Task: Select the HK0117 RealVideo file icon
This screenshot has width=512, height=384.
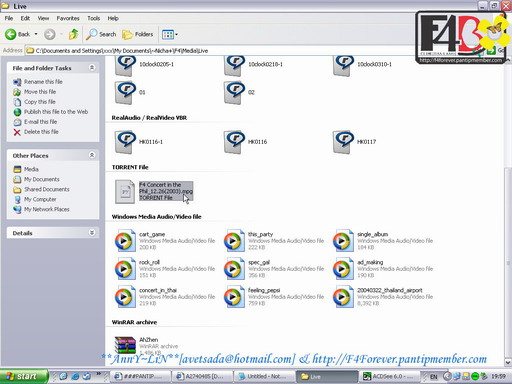Action: (343, 142)
